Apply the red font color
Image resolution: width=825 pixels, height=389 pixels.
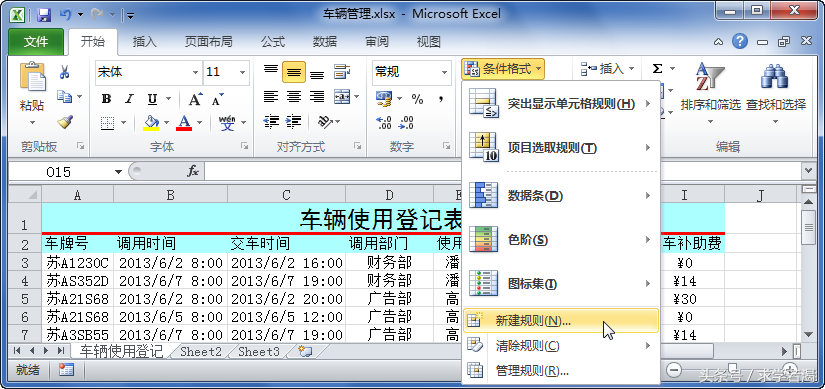tap(184, 123)
